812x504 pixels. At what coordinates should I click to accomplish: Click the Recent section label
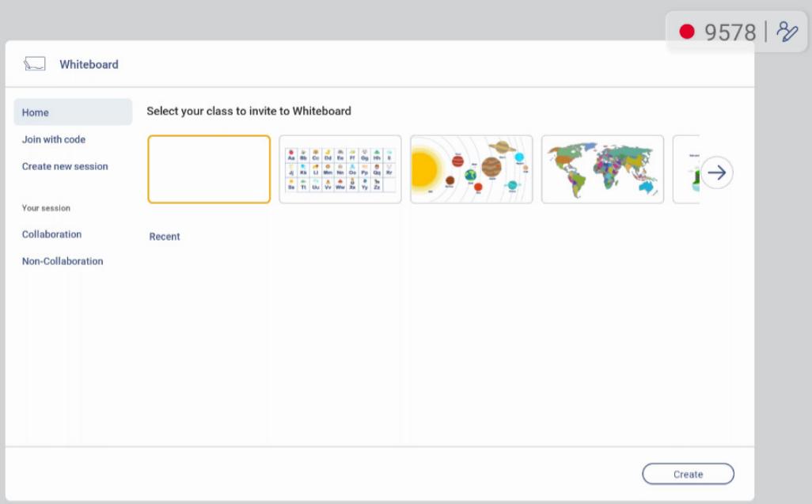pos(165,237)
